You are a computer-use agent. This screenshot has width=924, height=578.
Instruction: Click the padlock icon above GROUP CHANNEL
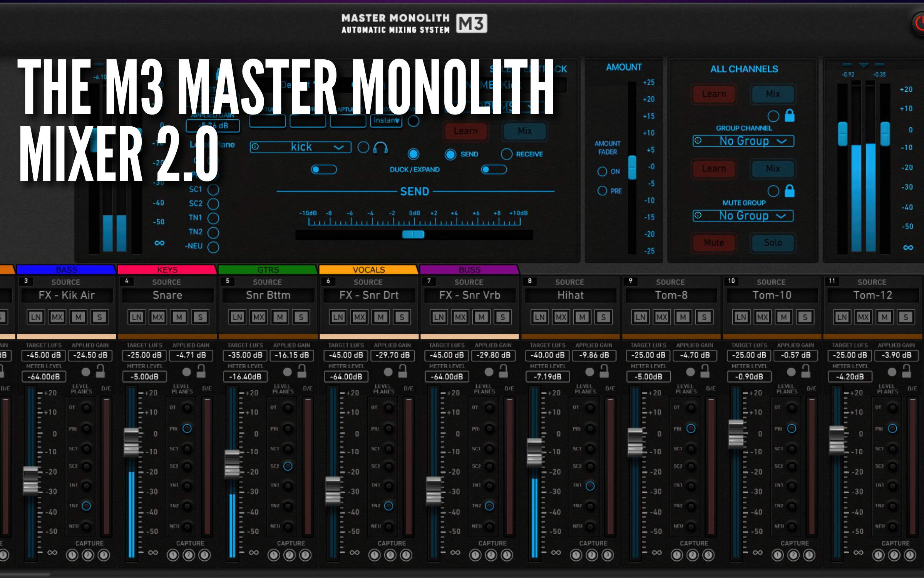point(789,116)
